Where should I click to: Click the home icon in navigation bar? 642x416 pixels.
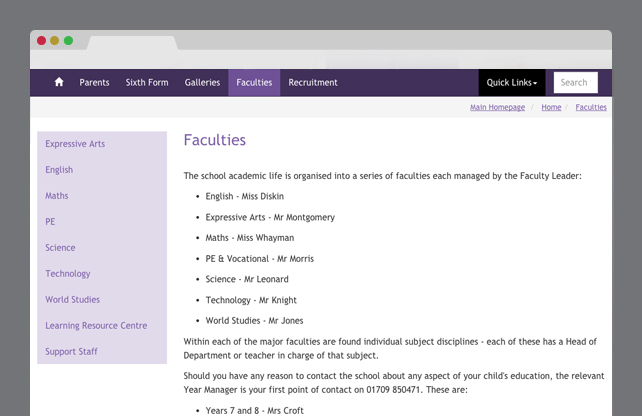(59, 83)
